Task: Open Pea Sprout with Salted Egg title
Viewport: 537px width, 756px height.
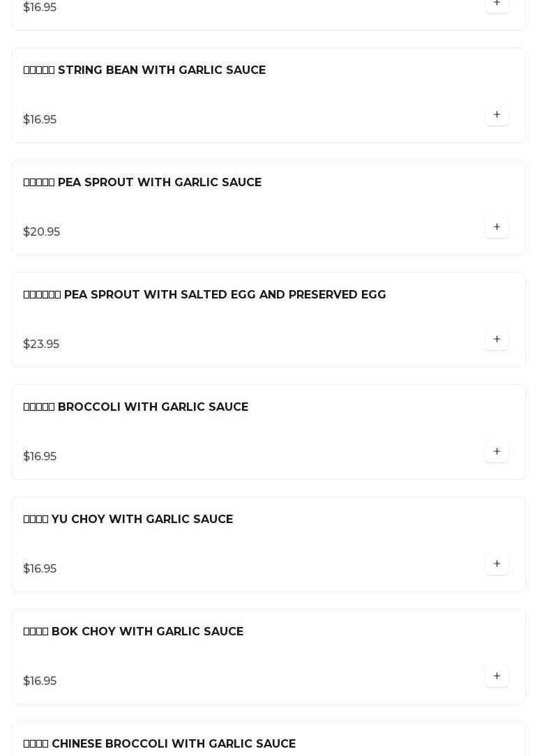Action: (204, 294)
